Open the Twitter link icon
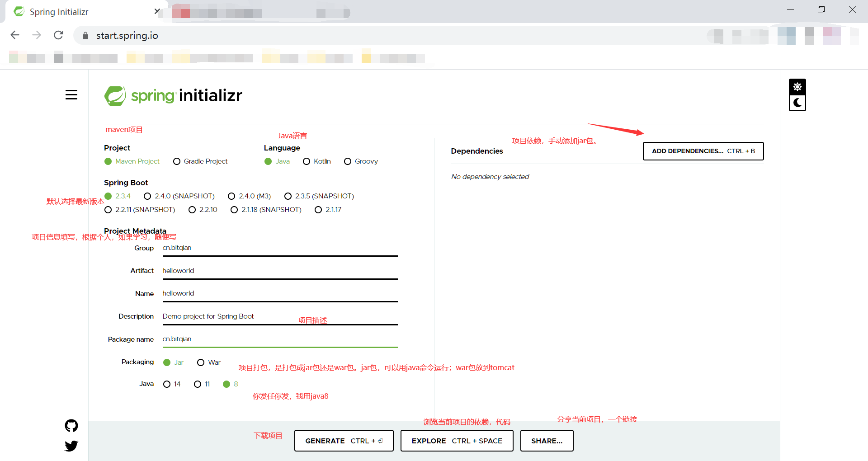Viewport: 868px width, 461px height. coord(71,446)
